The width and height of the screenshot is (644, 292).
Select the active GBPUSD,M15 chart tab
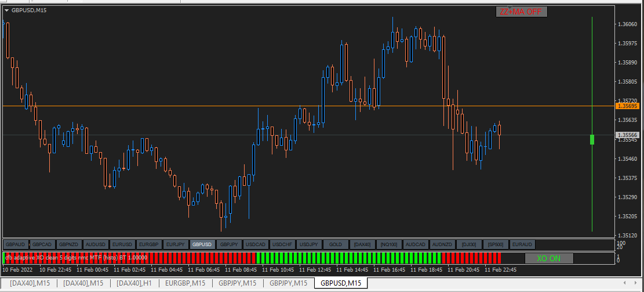coord(341,283)
